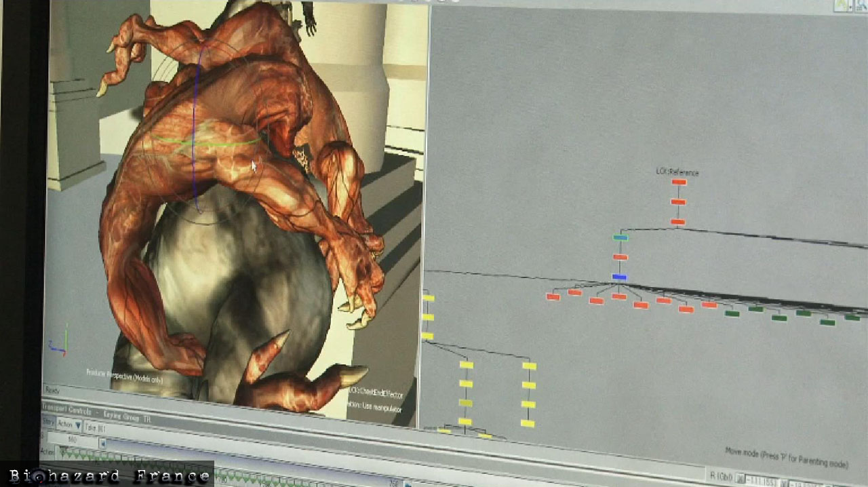Switch to the Story tab
The width and height of the screenshot is (868, 487).
[x=48, y=423]
